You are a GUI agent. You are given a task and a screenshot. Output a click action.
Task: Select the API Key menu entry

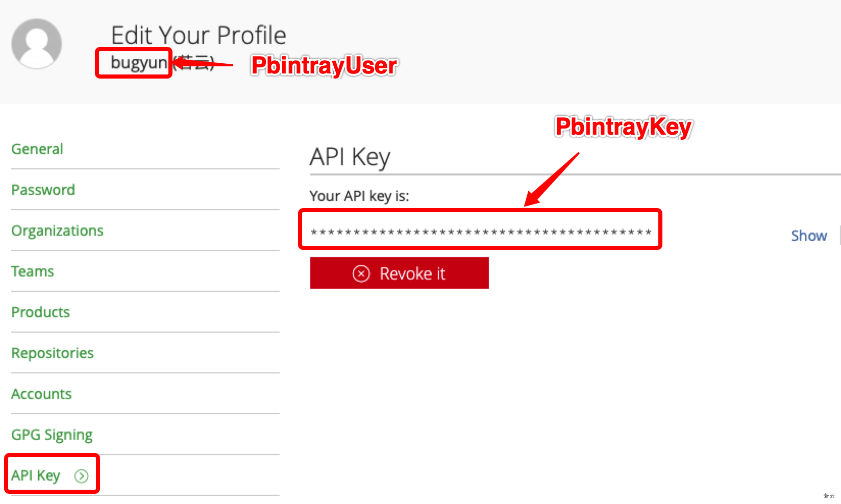[36, 476]
